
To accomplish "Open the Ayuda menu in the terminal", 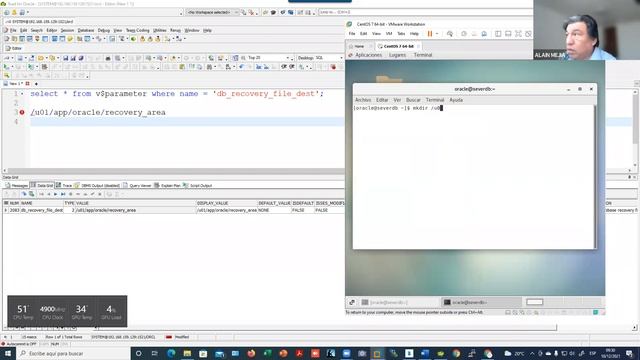I will (456, 100).
